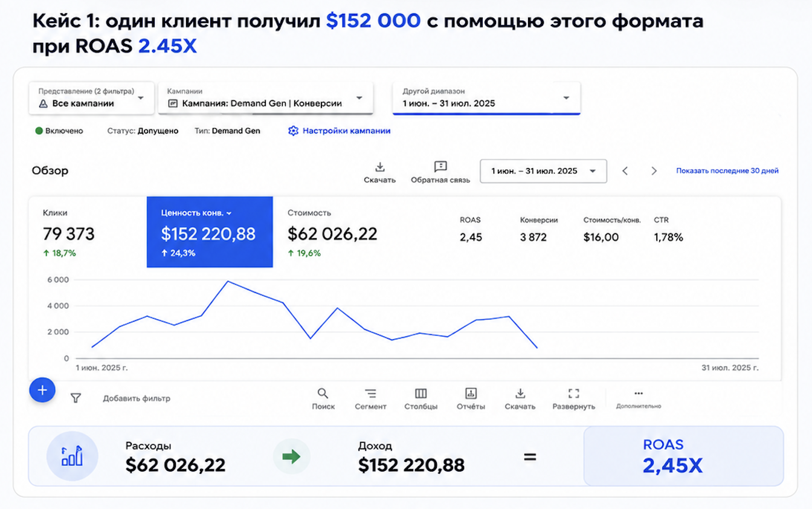
Task: Select the Ценность конв. metric card
Action: 210,232
